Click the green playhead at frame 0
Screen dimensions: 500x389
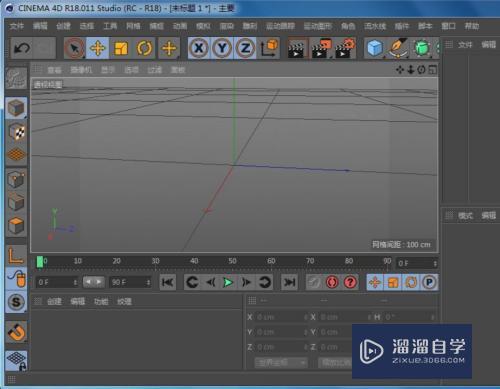(x=40, y=262)
